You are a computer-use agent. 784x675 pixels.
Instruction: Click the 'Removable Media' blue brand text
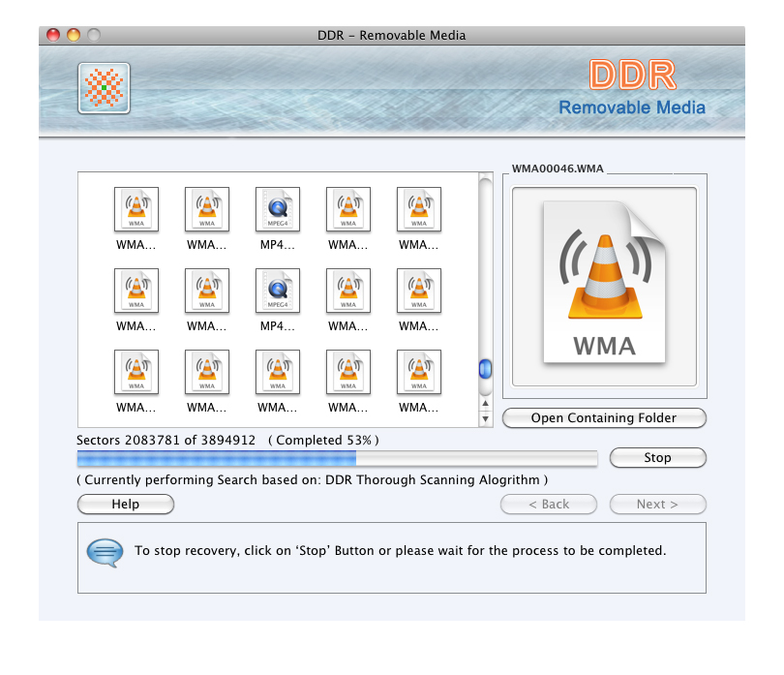click(632, 107)
